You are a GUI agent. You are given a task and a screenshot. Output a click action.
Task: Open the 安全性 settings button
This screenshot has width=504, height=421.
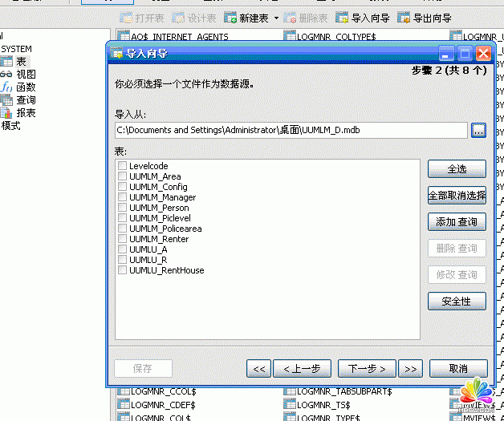coord(457,301)
